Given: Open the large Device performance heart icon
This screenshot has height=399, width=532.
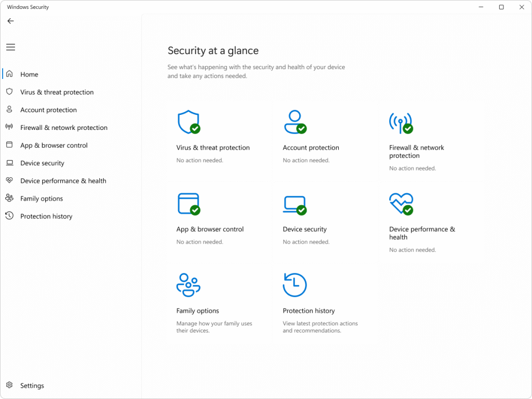Looking at the screenshot, I should click(401, 204).
